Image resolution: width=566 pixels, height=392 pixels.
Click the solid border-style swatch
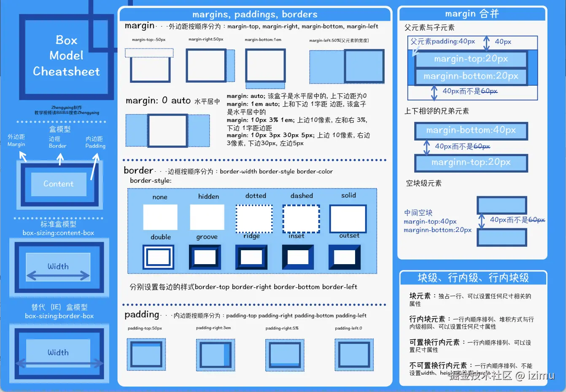(348, 217)
